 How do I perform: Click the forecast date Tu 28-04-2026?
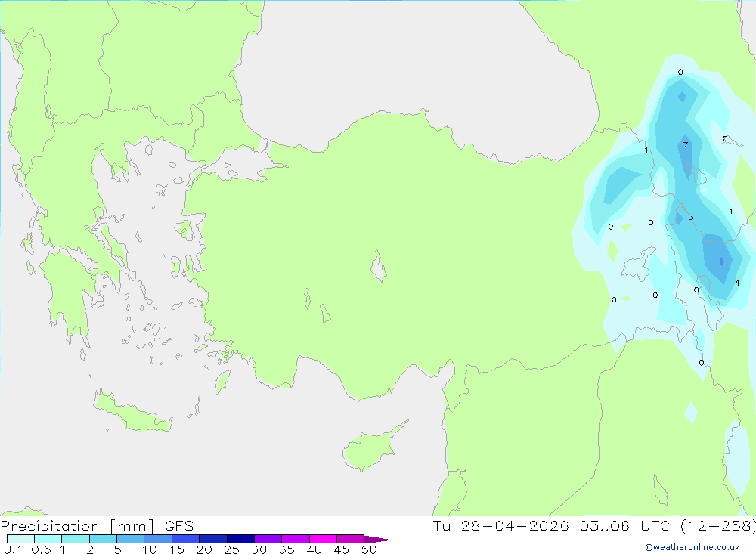501,525
